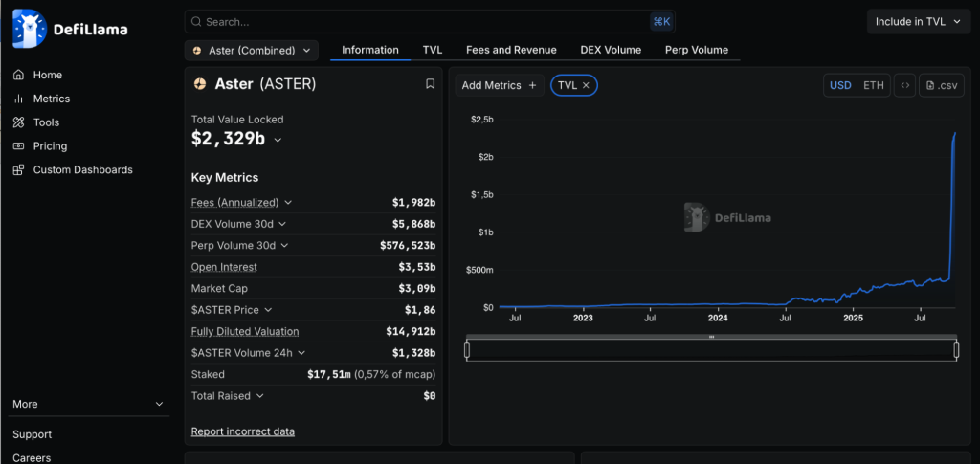Switch to the Perp Volume tab

[696, 50]
